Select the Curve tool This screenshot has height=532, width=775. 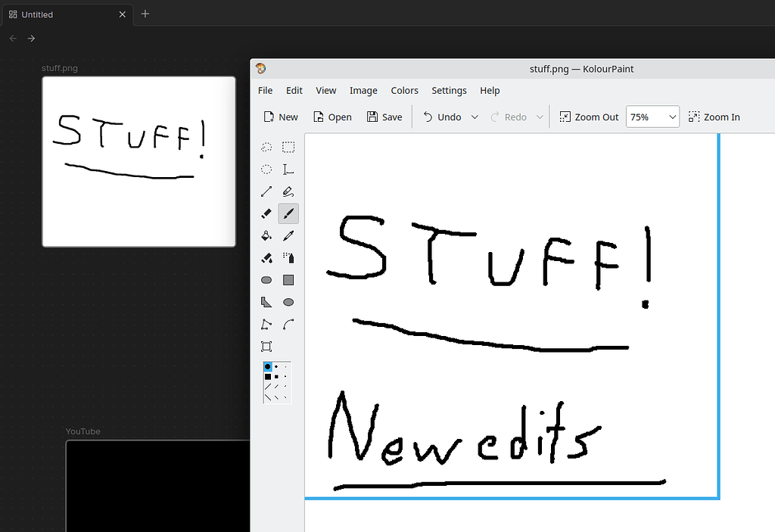tap(288, 324)
